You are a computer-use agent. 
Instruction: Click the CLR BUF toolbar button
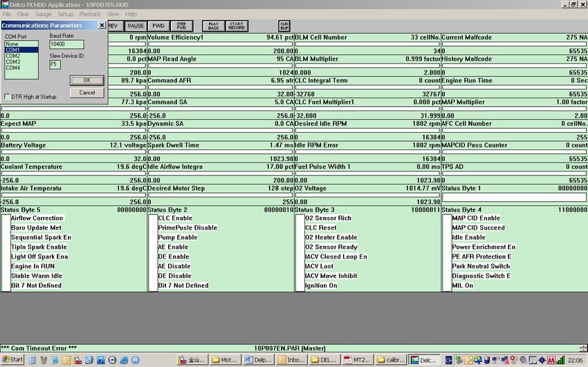[x=284, y=26]
